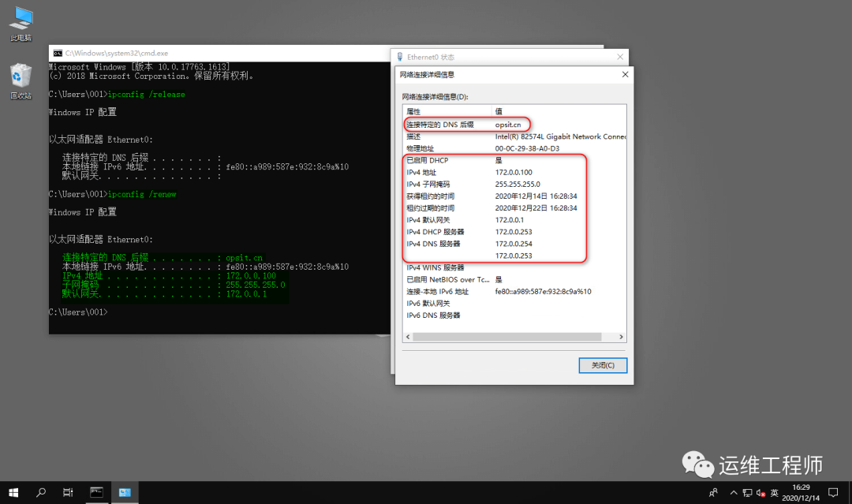Select the 描述 Intel(R) 82574L row
852x504 pixels.
click(514, 136)
